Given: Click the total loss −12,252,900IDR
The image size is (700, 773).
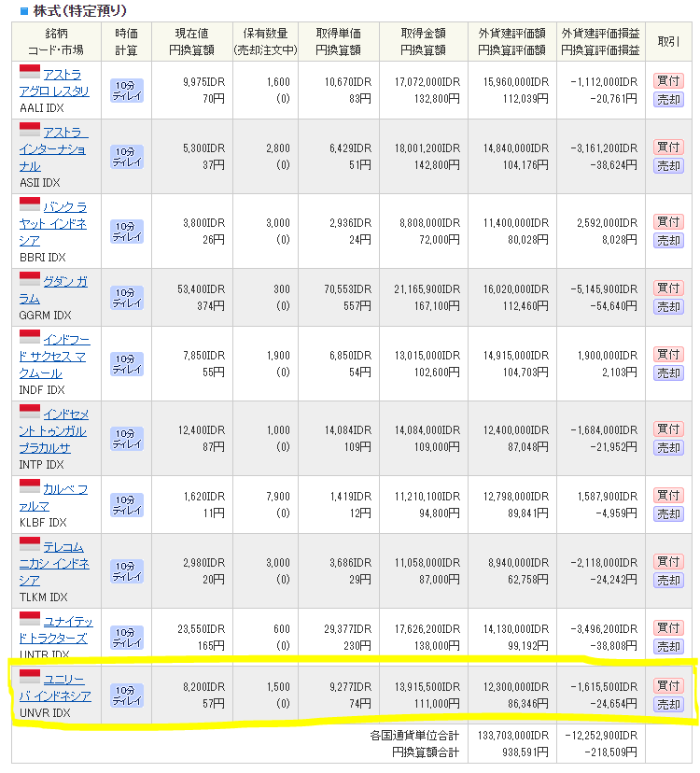Looking at the screenshot, I should (601, 736).
